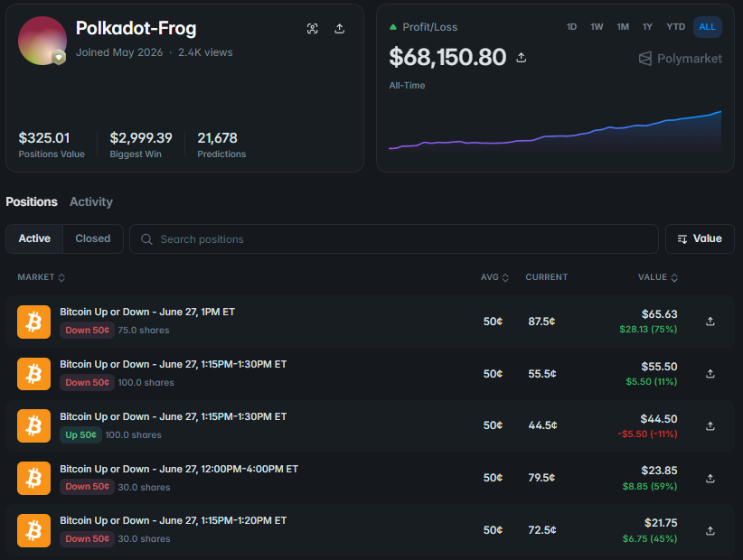The image size is (743, 560).
Task: Click the Search positions field
Action: tap(394, 239)
